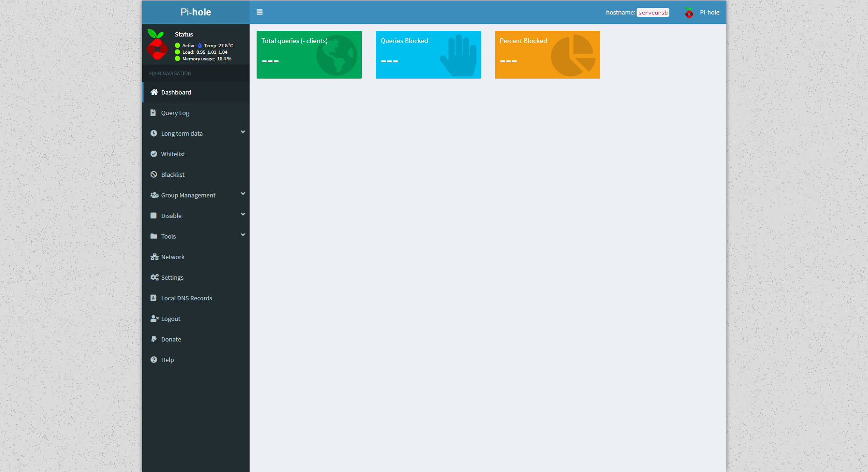Click the serveursb hostname badge

[653, 13]
